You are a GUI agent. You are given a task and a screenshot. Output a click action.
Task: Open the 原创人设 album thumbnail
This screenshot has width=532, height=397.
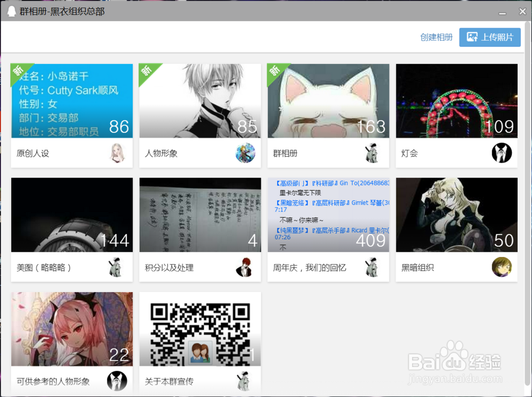pyautogui.click(x=72, y=101)
